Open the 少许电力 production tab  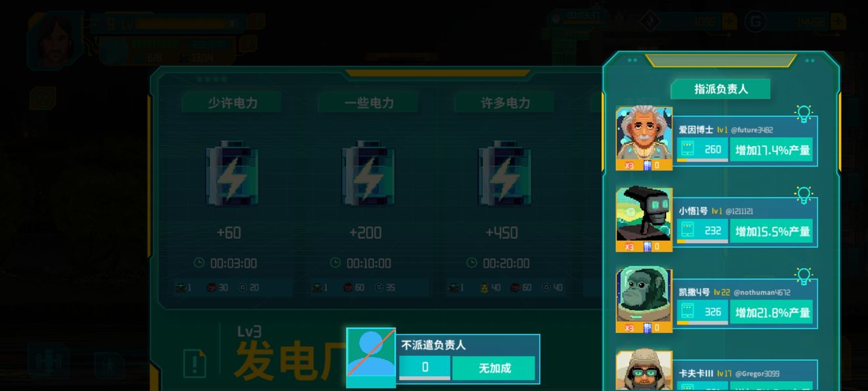(232, 103)
